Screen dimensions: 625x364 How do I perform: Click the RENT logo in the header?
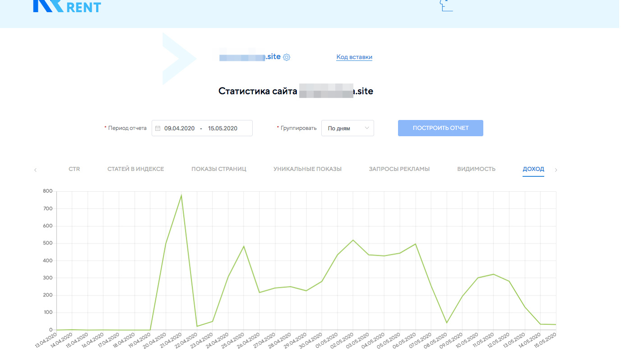67,6
